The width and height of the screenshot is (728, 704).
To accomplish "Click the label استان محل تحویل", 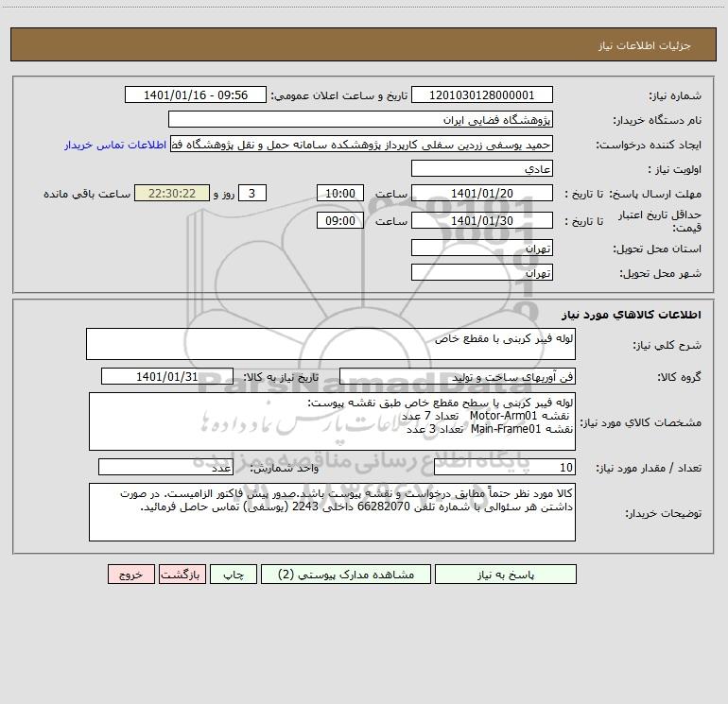I will [657, 249].
